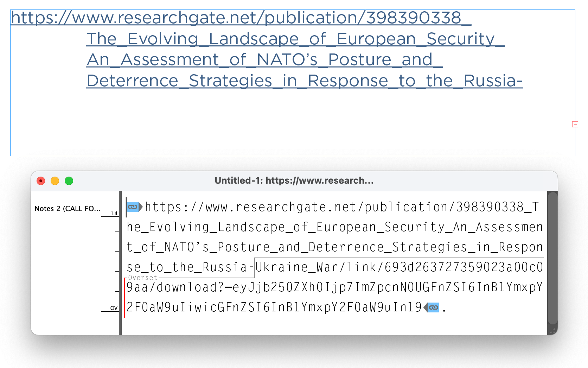Click the story editor vertical scrollbar
The image size is (588, 368).
[552, 258]
